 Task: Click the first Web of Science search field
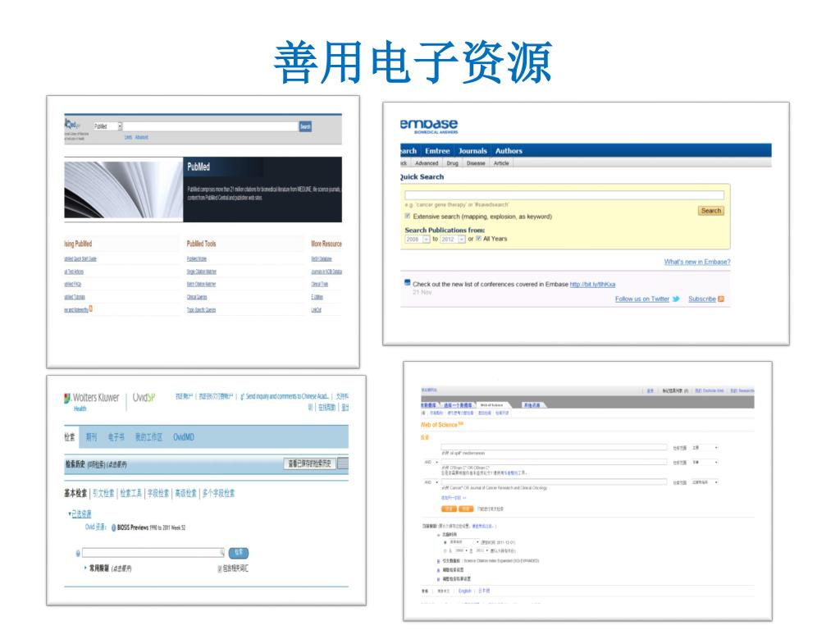(x=554, y=447)
